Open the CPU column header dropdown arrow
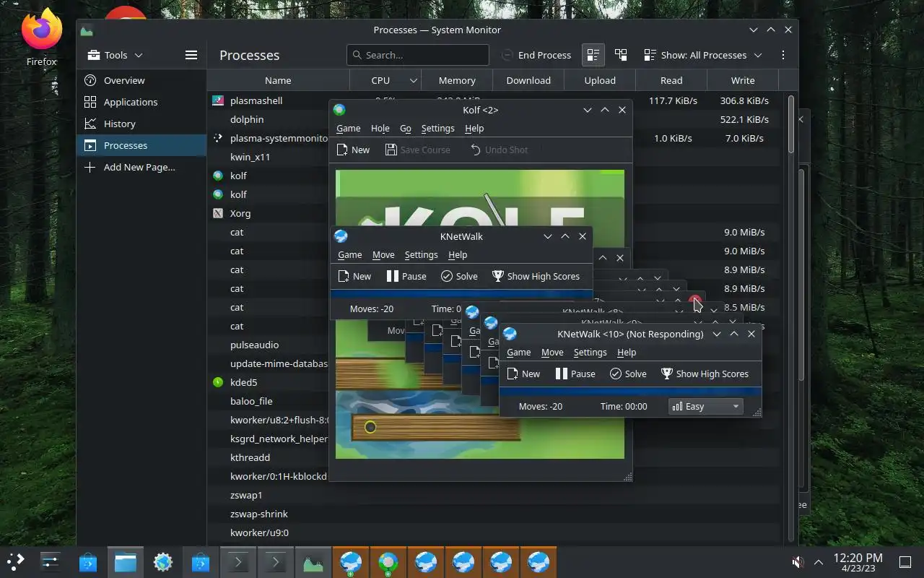This screenshot has width=924, height=578. pos(413,80)
